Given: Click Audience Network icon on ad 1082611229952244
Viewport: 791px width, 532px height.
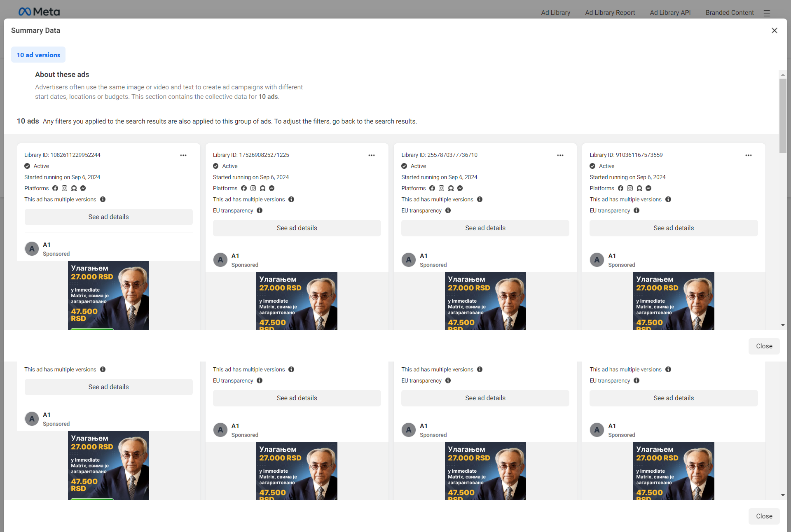Looking at the screenshot, I should (74, 188).
